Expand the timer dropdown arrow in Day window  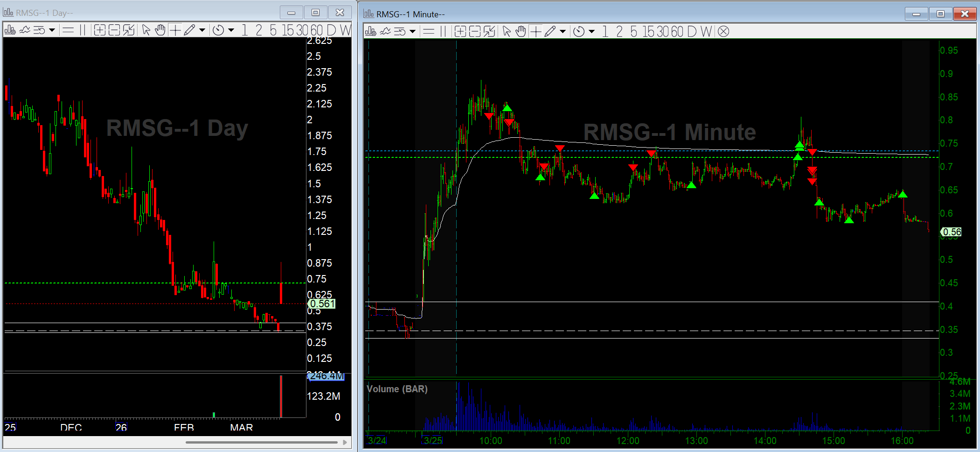[x=231, y=30]
